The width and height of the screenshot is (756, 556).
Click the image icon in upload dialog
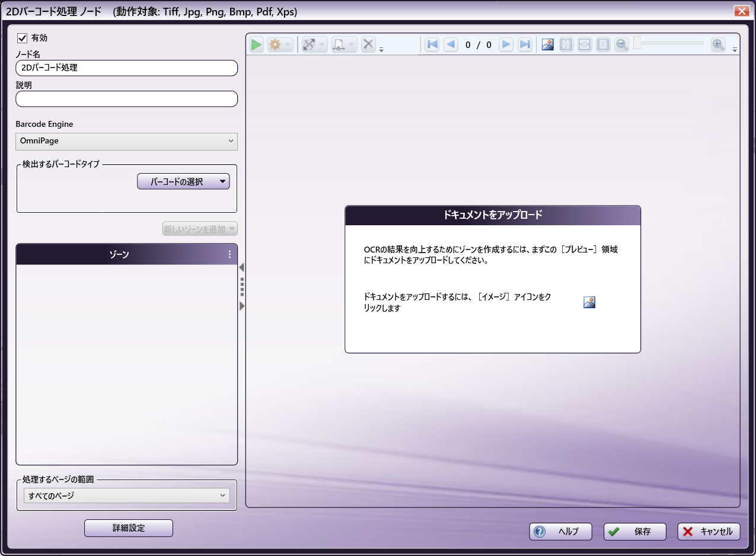click(x=589, y=302)
